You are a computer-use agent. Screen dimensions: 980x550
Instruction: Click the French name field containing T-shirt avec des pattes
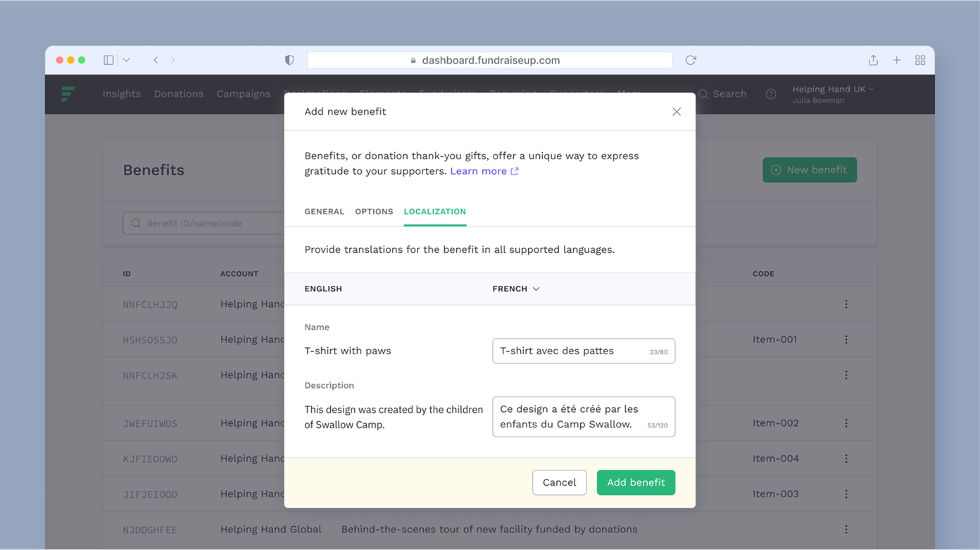point(584,351)
